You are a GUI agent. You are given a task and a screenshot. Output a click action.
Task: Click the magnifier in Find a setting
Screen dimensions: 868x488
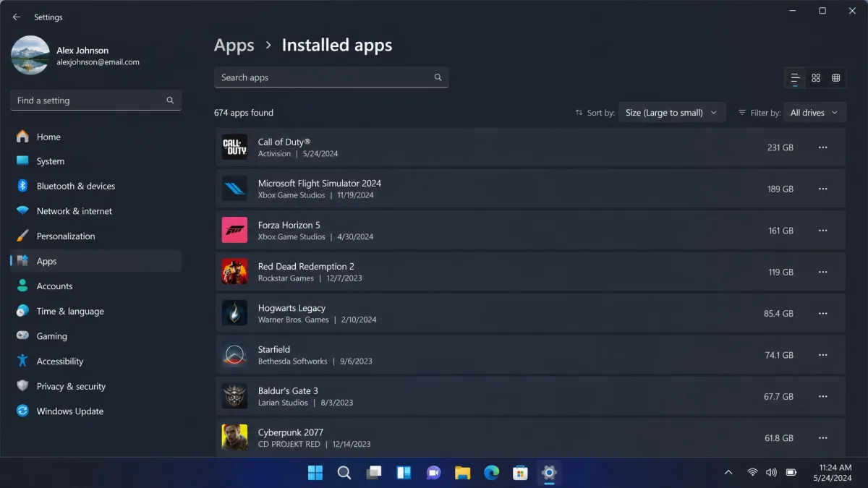(170, 100)
